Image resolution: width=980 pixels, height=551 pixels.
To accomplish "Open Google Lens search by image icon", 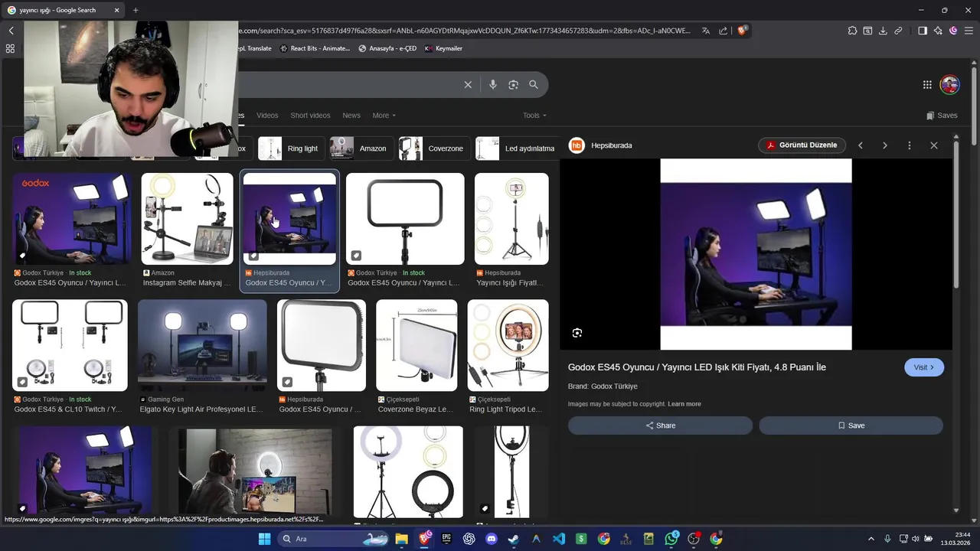I will 513,85.
